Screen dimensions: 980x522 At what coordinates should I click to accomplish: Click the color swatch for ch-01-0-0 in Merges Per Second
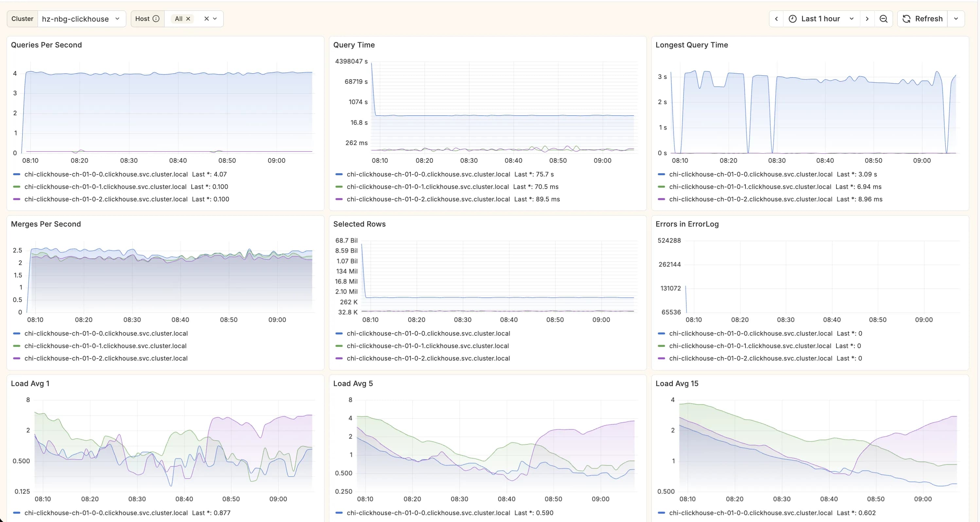16,333
